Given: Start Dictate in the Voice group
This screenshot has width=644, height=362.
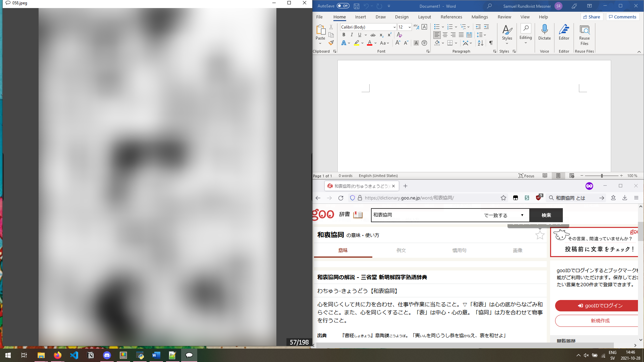Looking at the screenshot, I should pos(544,32).
